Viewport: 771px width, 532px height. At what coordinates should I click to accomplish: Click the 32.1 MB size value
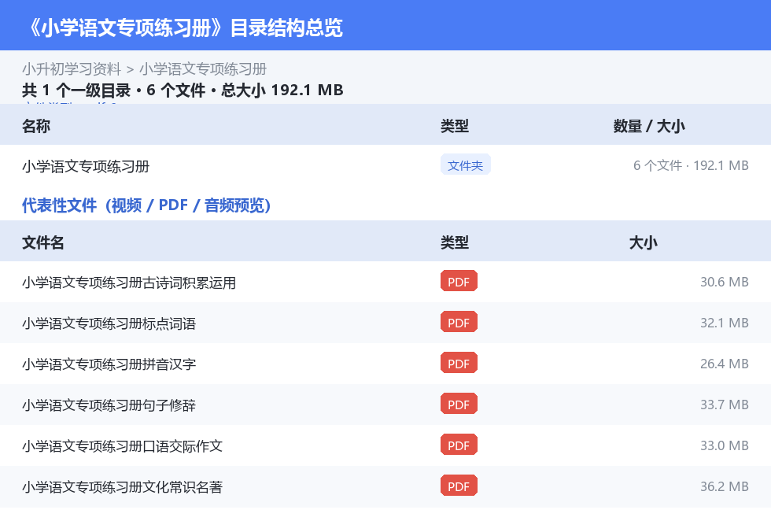[725, 323]
